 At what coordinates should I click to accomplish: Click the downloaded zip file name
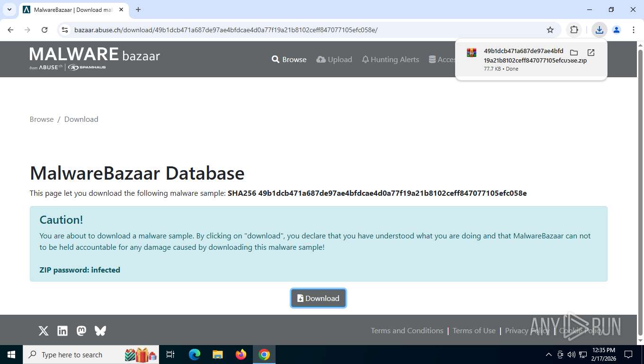pyautogui.click(x=535, y=55)
